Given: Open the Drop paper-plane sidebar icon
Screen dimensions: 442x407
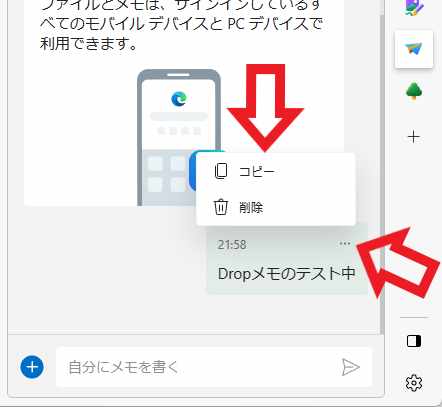Looking at the screenshot, I should 414,50.
